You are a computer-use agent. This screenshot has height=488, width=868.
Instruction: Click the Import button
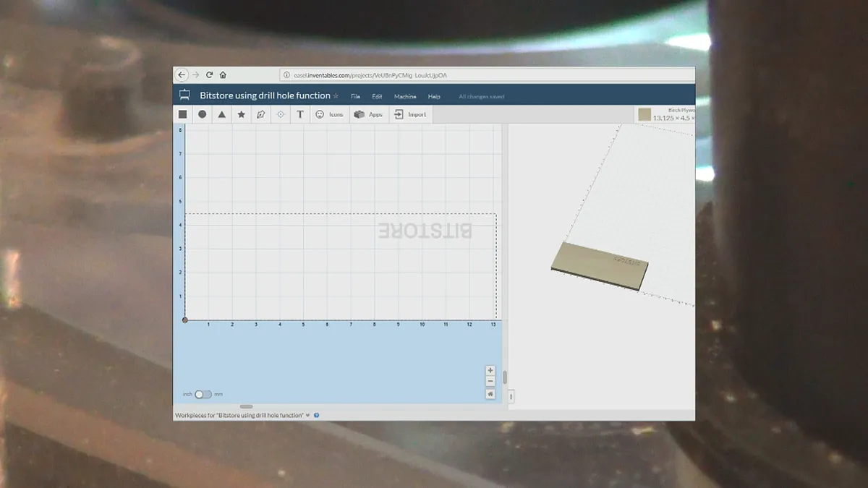(410, 114)
